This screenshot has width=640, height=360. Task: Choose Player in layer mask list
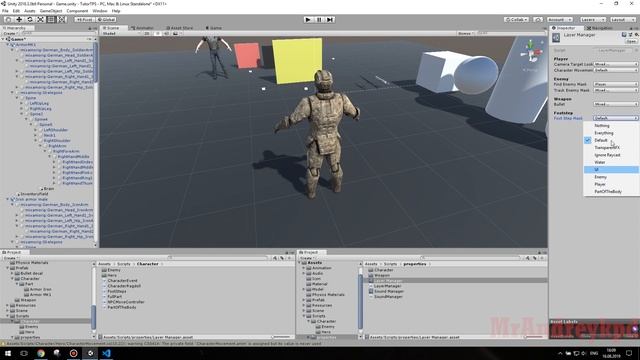click(611, 184)
